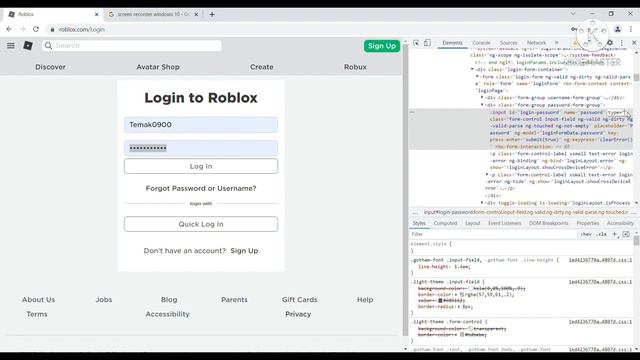This screenshot has width=640, height=360.
Task: Toggle computed styles sidebar icon
Action: [x=626, y=234]
